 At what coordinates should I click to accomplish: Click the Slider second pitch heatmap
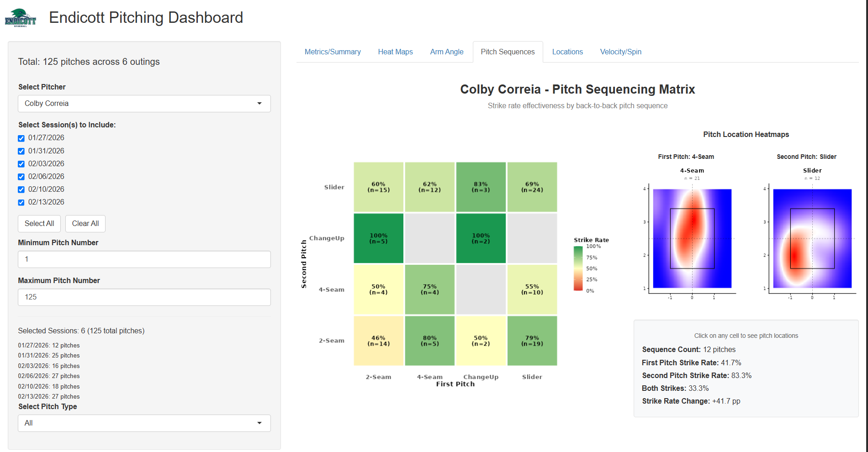click(x=812, y=238)
